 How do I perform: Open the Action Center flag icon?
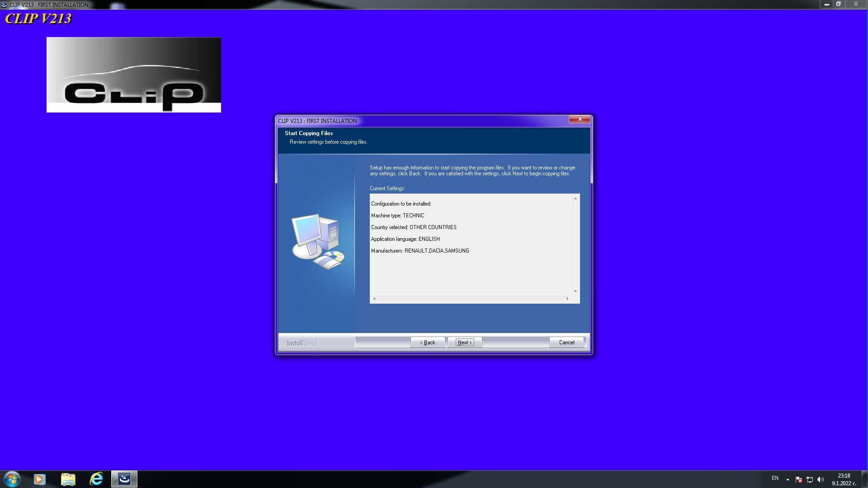click(799, 479)
